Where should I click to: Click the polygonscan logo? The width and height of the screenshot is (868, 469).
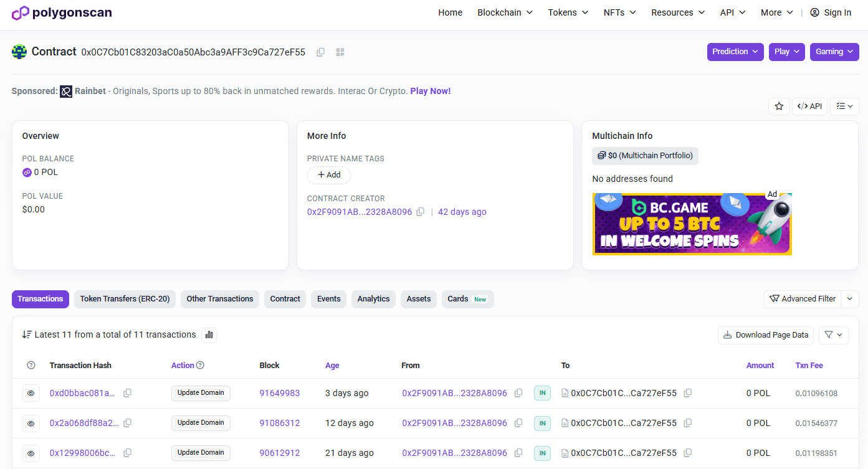[x=62, y=12]
